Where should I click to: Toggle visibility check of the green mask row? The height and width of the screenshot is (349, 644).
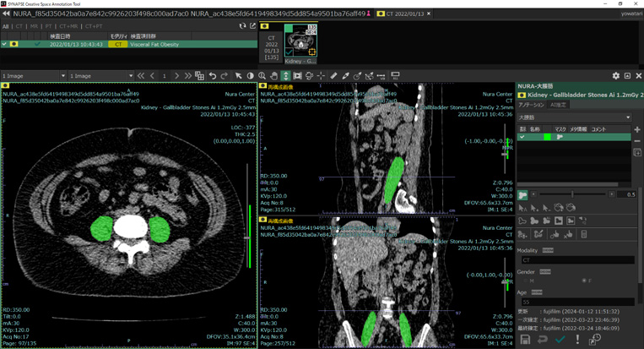(522, 137)
